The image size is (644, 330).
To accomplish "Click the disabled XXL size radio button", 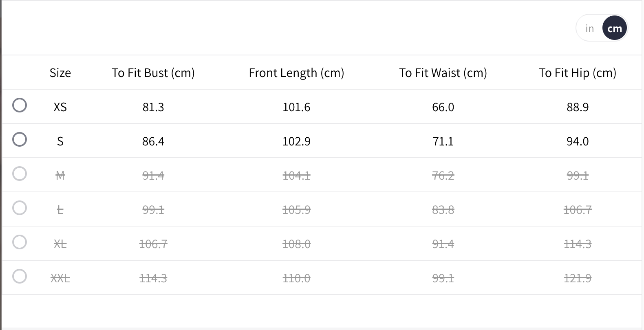I will click(20, 276).
